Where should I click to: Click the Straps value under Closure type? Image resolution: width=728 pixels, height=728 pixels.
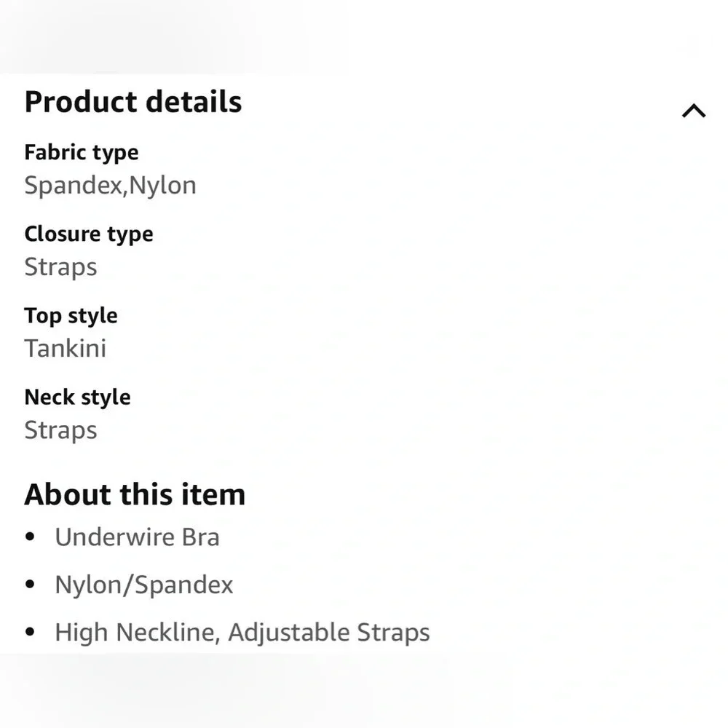[x=60, y=267]
